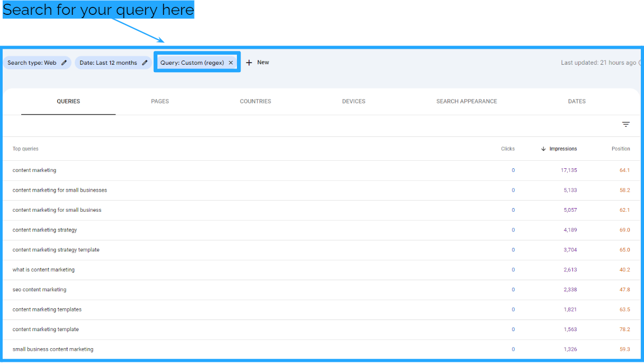Screen dimensions: 644x363
Task: Click the 'seo content marketing' query
Action: click(x=40, y=290)
